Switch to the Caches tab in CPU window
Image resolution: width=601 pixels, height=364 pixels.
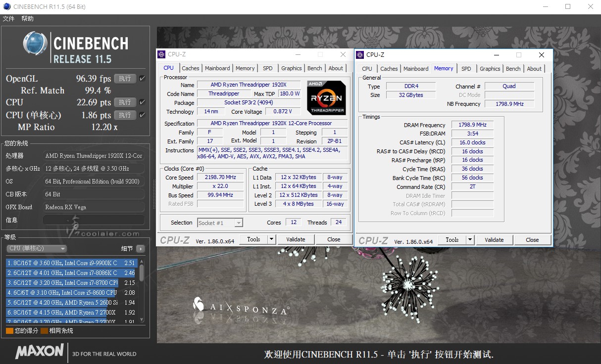click(190, 68)
